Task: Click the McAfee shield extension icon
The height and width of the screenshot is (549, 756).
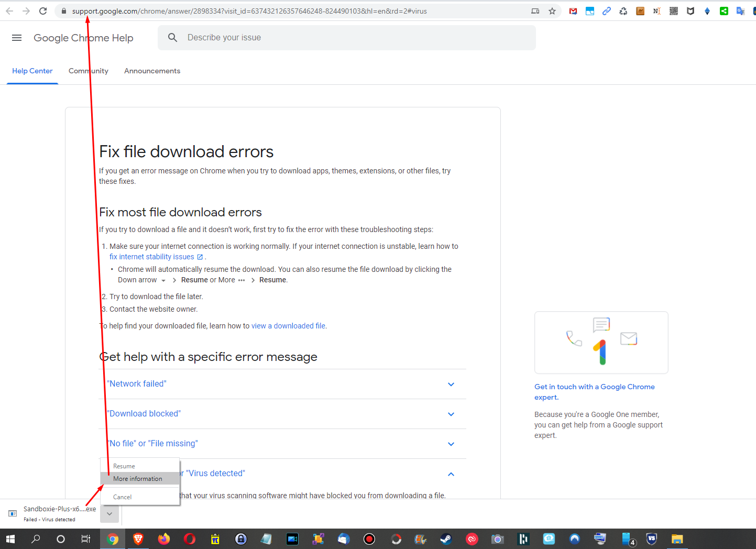Action: pos(690,10)
